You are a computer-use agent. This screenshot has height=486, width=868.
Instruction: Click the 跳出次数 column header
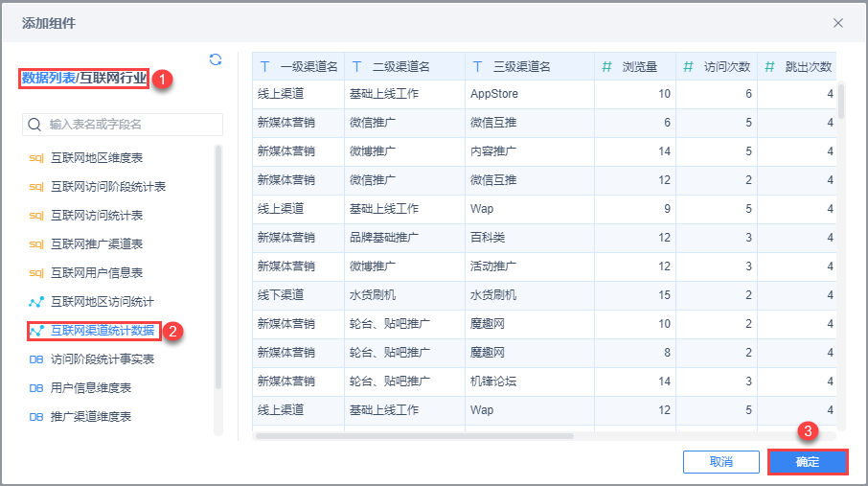click(x=796, y=66)
